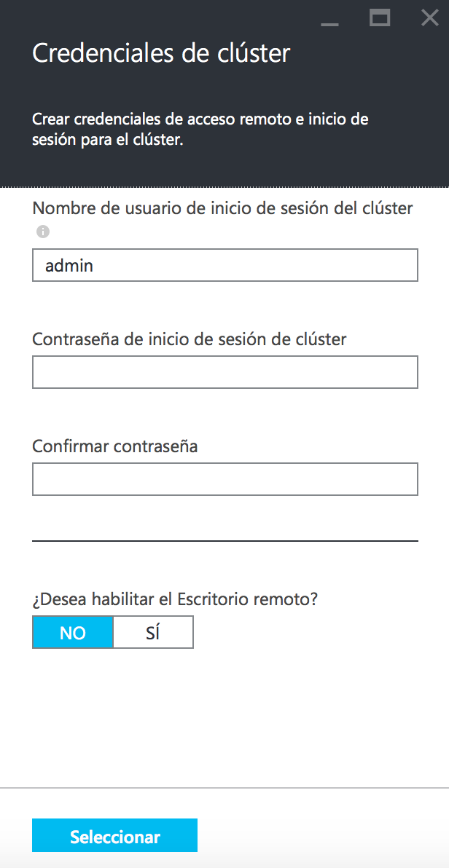Screen dimensions: 449x868
Task: Click the Credenciales de clúster title
Action: click(161, 54)
